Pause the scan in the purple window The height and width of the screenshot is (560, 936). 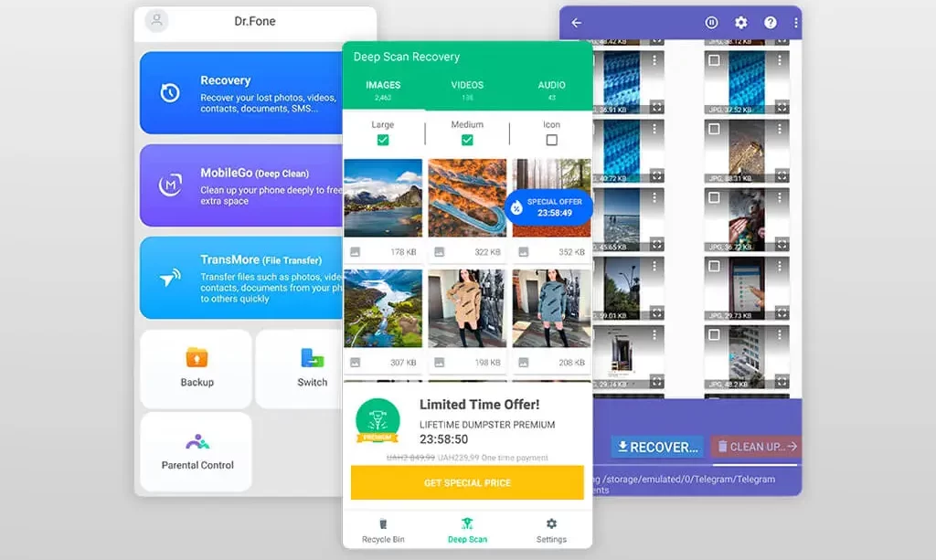pyautogui.click(x=711, y=23)
